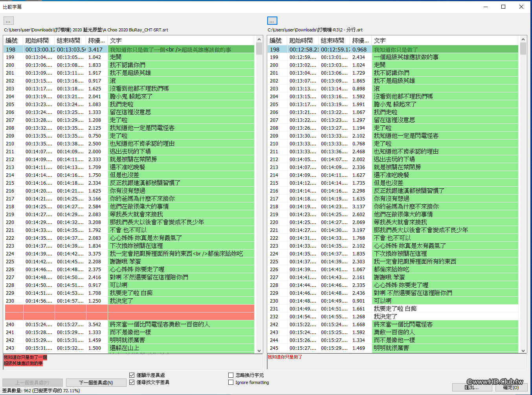Click the 起始時間 column header on the right

point(302,40)
